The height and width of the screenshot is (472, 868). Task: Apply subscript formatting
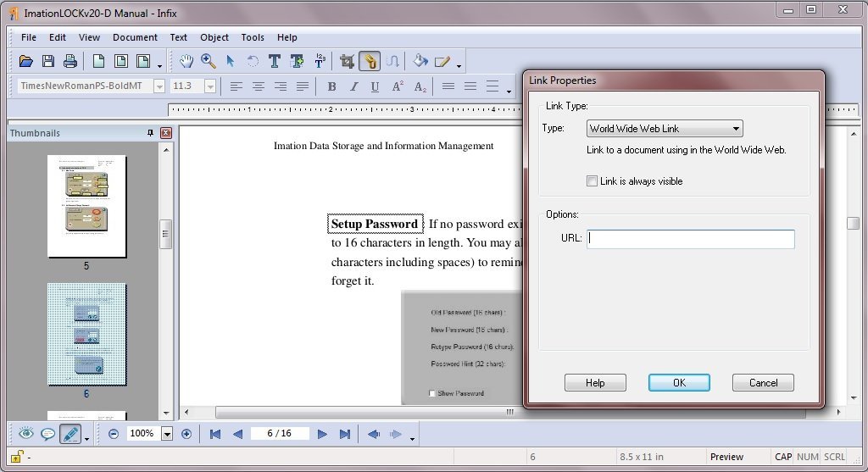pos(420,87)
